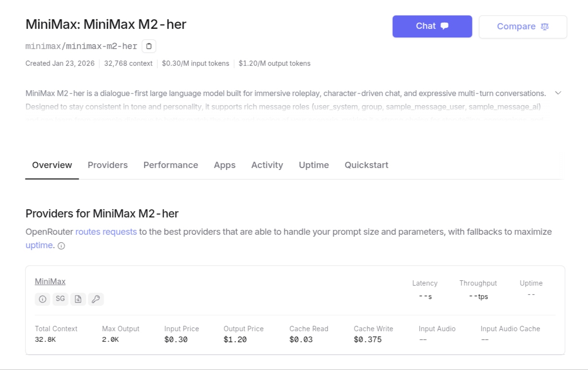The image size is (588, 370).
Task: Click the Input Audio label
Action: coord(437,329)
